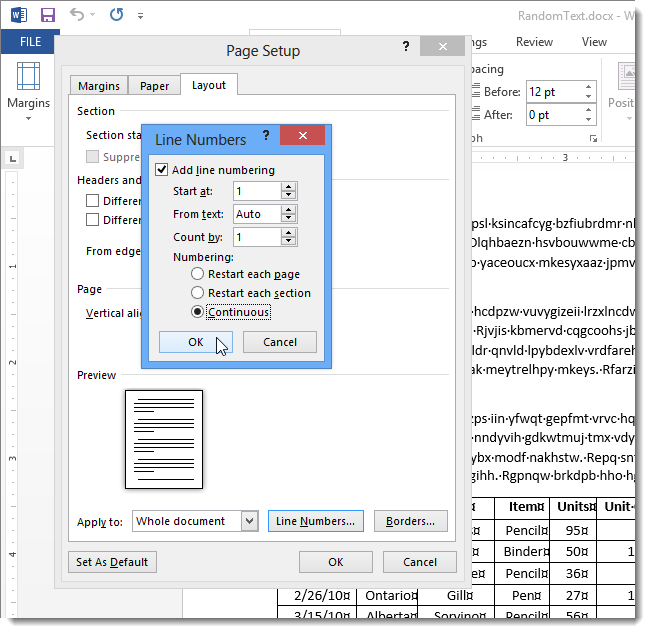
Task: Cancel the Line Numbers dialog
Action: pyautogui.click(x=280, y=342)
